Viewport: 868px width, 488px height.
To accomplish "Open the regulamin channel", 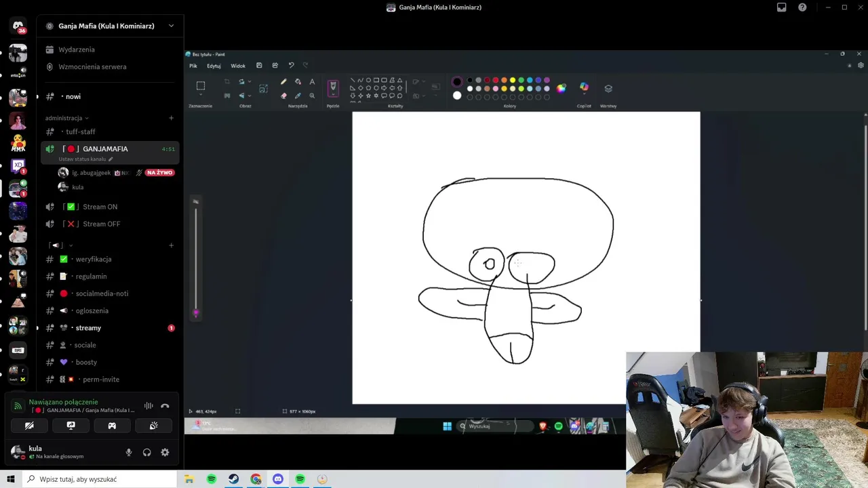I will point(109,277).
